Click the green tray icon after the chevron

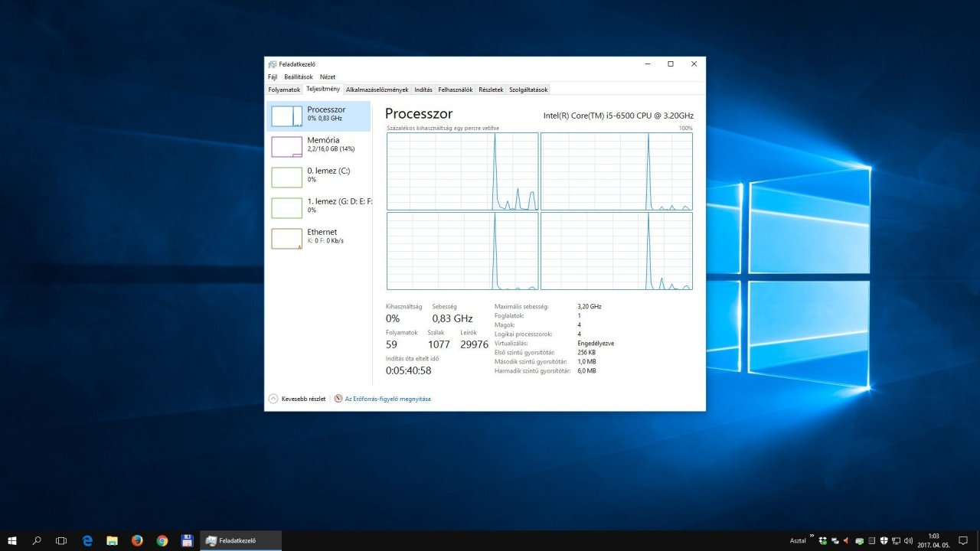pyautogui.click(x=823, y=540)
